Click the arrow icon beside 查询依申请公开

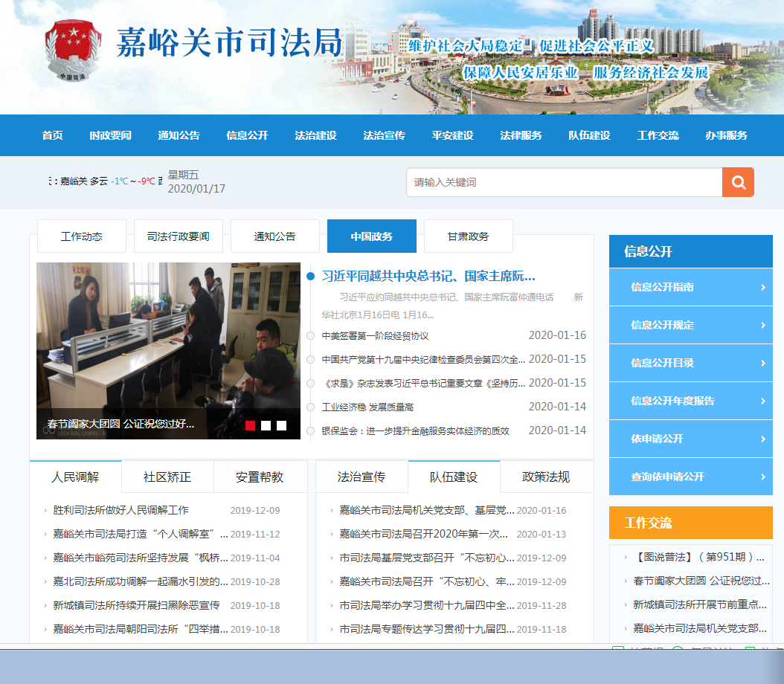point(763,477)
